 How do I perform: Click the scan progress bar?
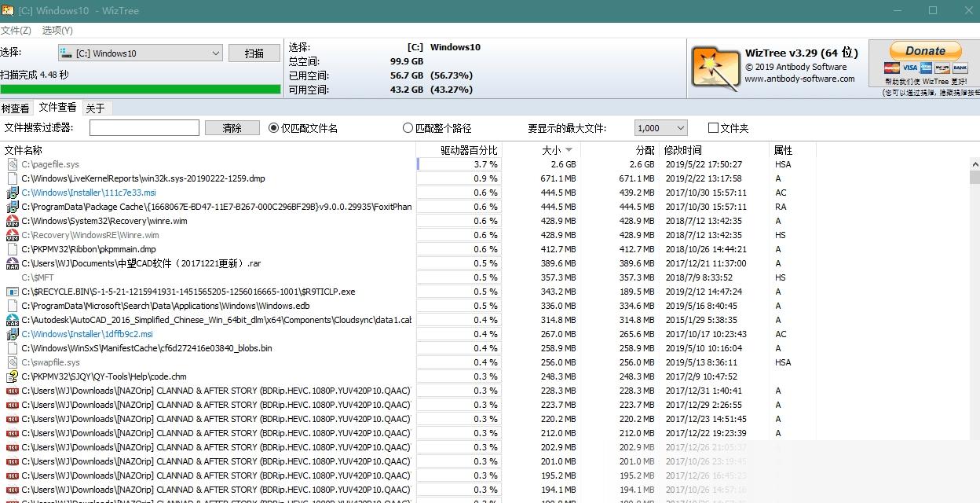click(141, 90)
